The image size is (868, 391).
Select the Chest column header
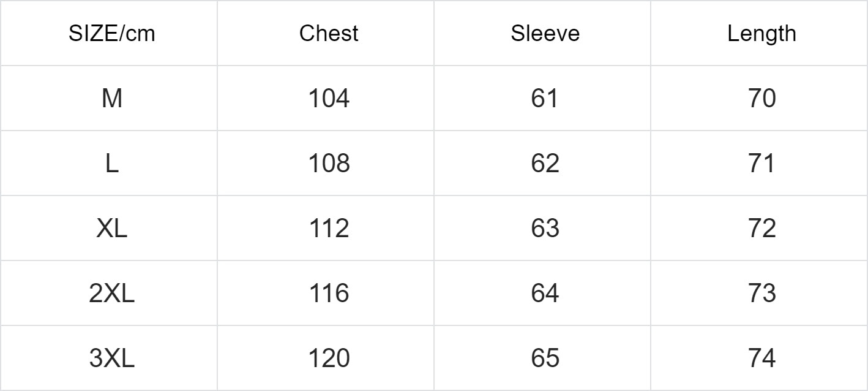click(x=329, y=34)
